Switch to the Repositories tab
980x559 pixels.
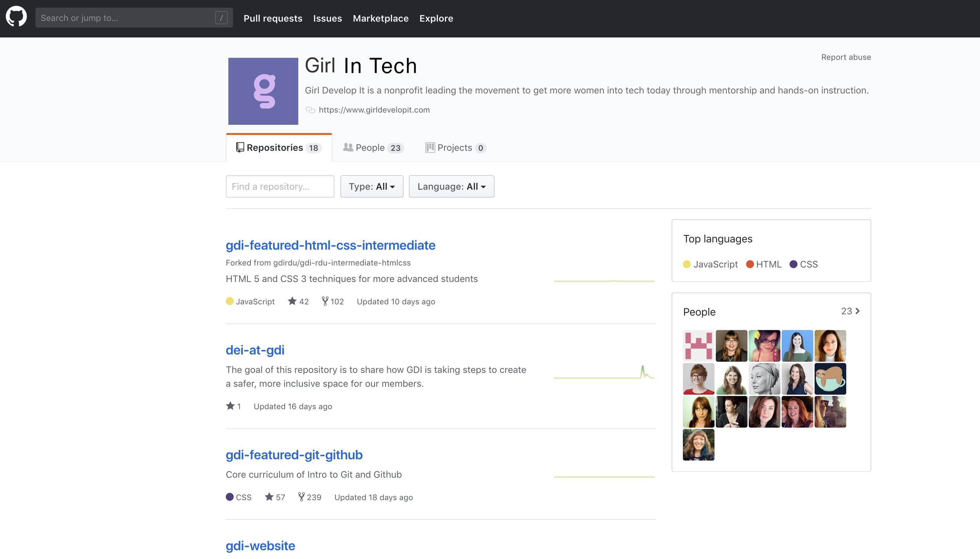(279, 147)
